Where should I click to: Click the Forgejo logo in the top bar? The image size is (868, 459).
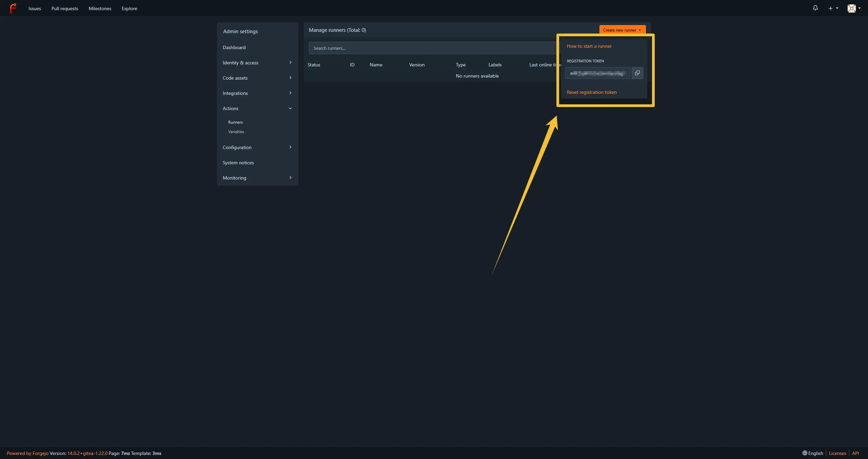coord(13,8)
